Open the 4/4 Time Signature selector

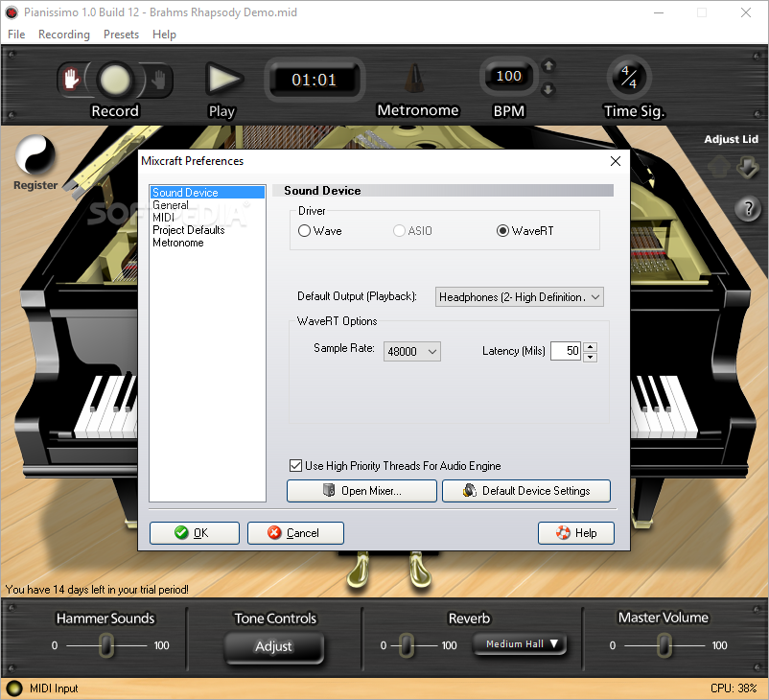629,78
